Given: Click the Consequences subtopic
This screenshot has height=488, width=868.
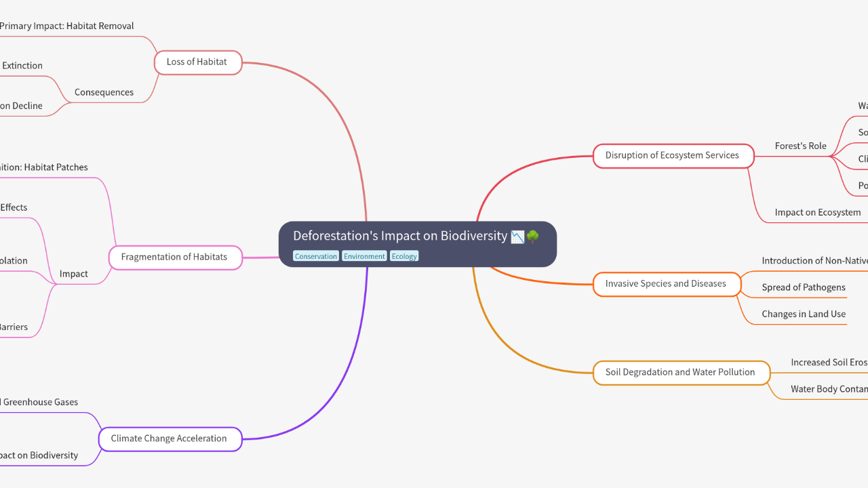Looking at the screenshot, I should (x=104, y=92).
